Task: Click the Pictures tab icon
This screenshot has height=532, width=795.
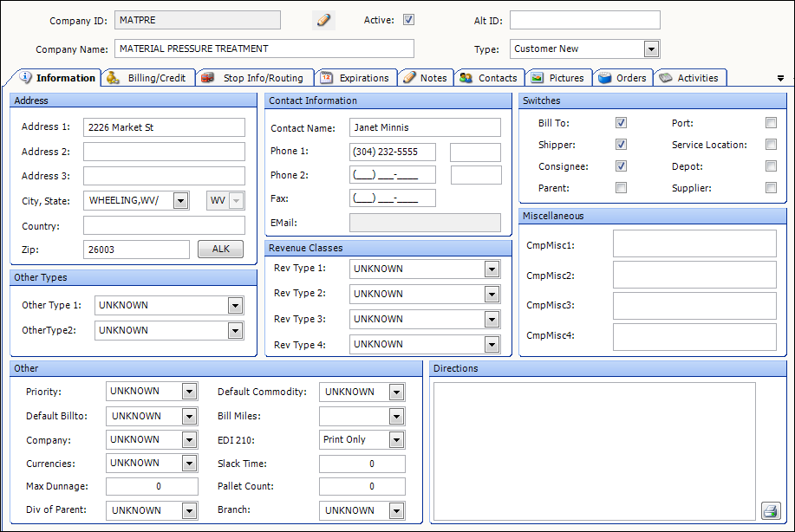Action: 538,78
